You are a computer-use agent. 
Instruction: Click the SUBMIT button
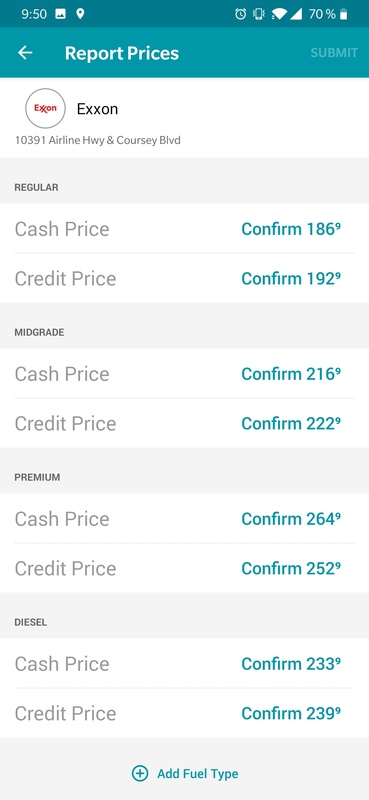[x=334, y=53]
